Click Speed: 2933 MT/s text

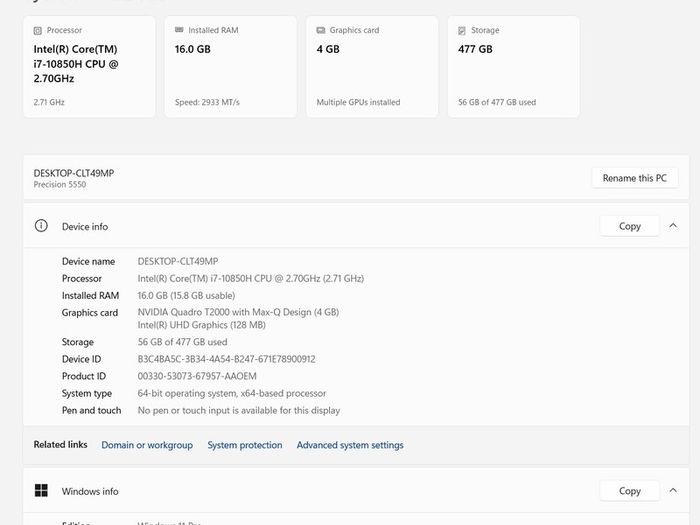(x=207, y=102)
